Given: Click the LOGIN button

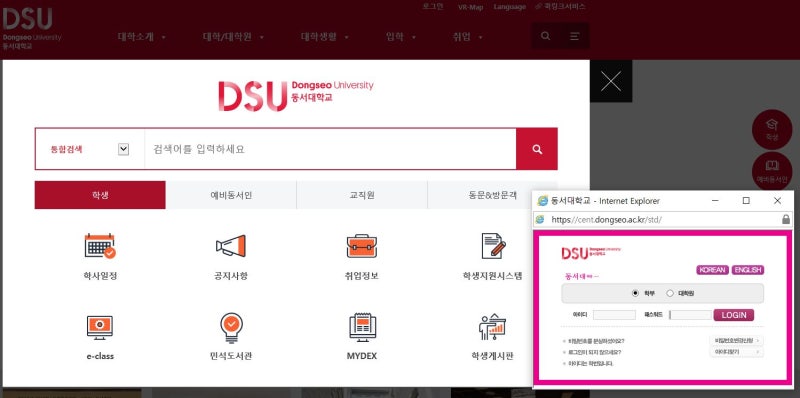Looking at the screenshot, I should click(734, 315).
